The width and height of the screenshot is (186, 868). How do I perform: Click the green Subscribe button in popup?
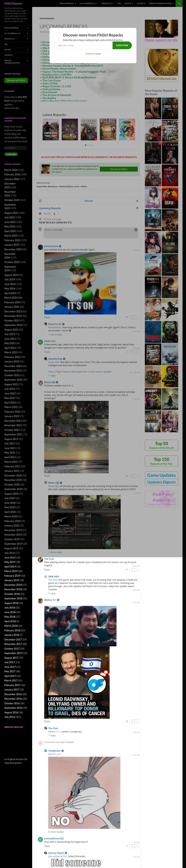tap(122, 45)
